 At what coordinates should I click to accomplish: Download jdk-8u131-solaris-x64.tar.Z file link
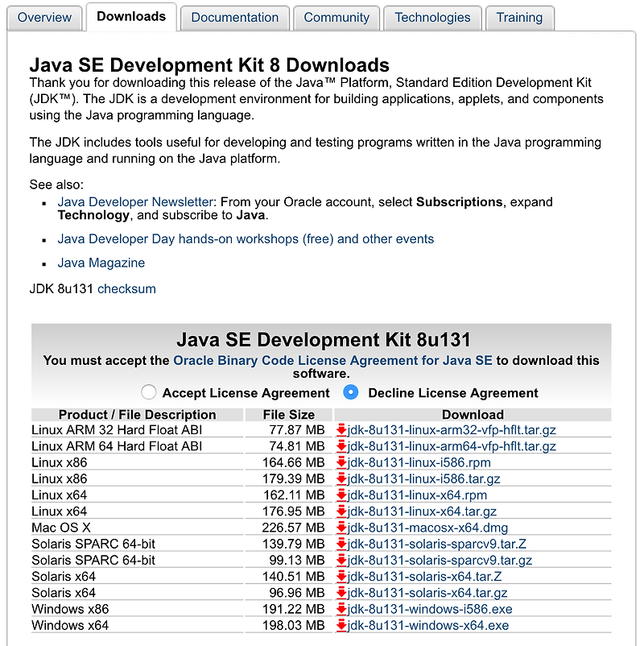(424, 577)
